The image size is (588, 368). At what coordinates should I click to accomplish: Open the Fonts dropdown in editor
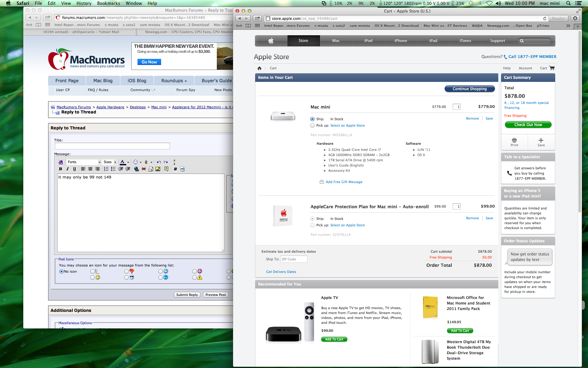point(84,162)
